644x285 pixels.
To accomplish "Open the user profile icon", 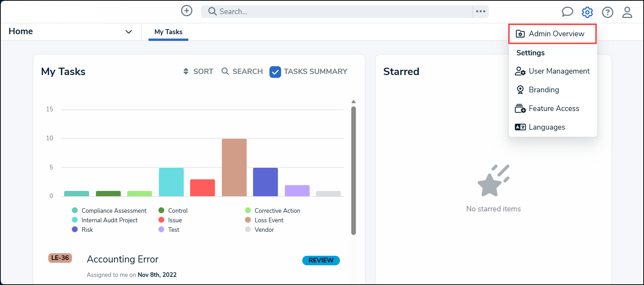I will pos(627,12).
